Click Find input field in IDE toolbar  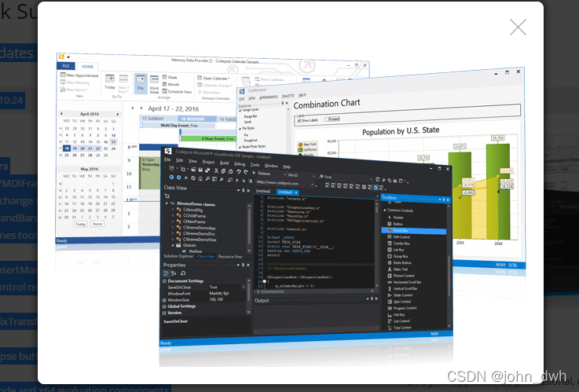coord(353,178)
